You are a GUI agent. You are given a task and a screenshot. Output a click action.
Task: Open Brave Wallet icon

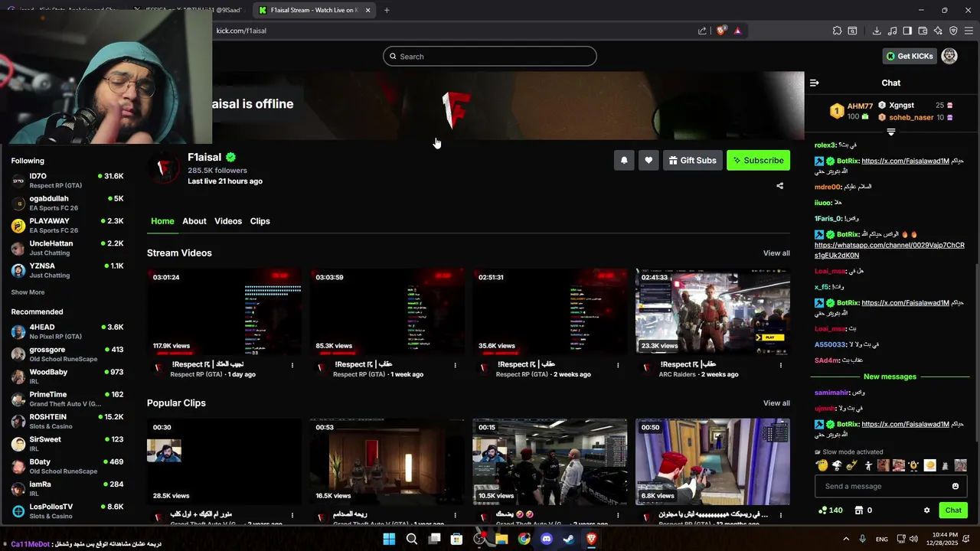(x=923, y=31)
